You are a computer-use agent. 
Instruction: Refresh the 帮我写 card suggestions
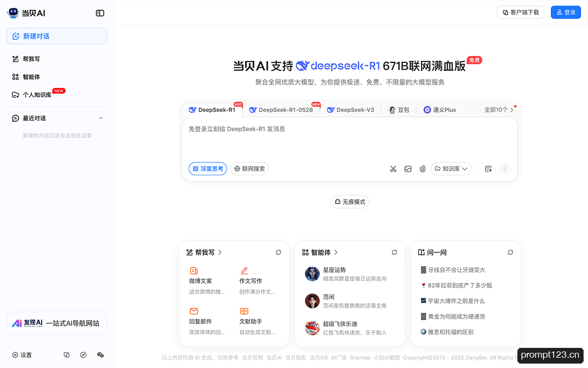coord(278,252)
